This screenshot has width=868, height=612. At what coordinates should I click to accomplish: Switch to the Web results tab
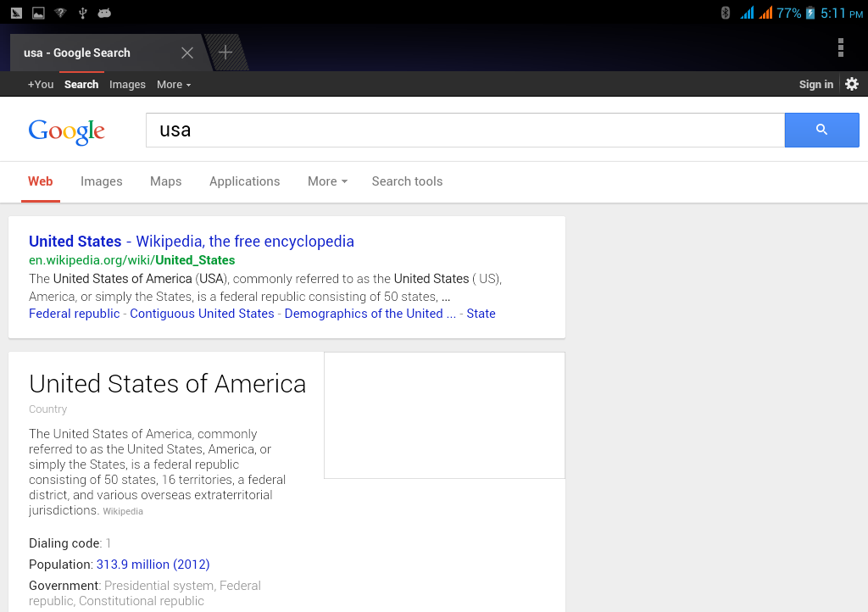tap(41, 181)
